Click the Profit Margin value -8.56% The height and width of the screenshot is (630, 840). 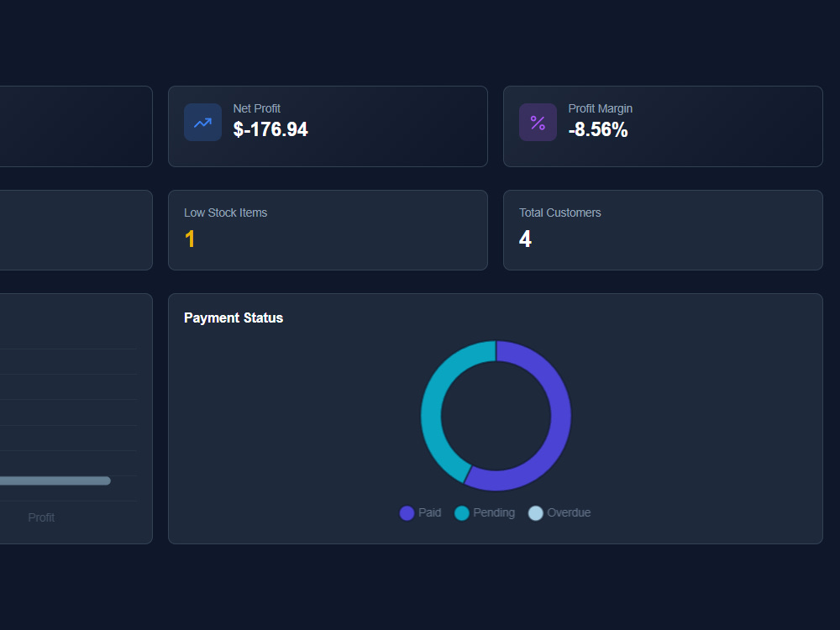pos(598,129)
